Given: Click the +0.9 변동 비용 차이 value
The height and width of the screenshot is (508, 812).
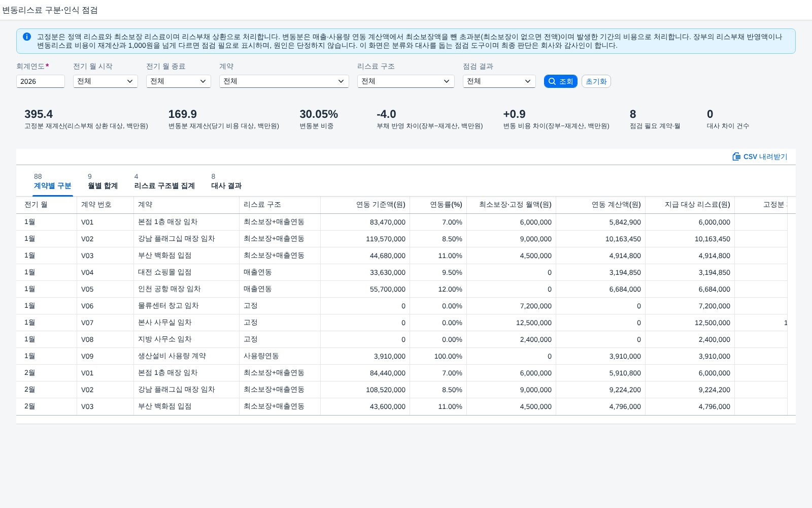Looking at the screenshot, I should [514, 114].
